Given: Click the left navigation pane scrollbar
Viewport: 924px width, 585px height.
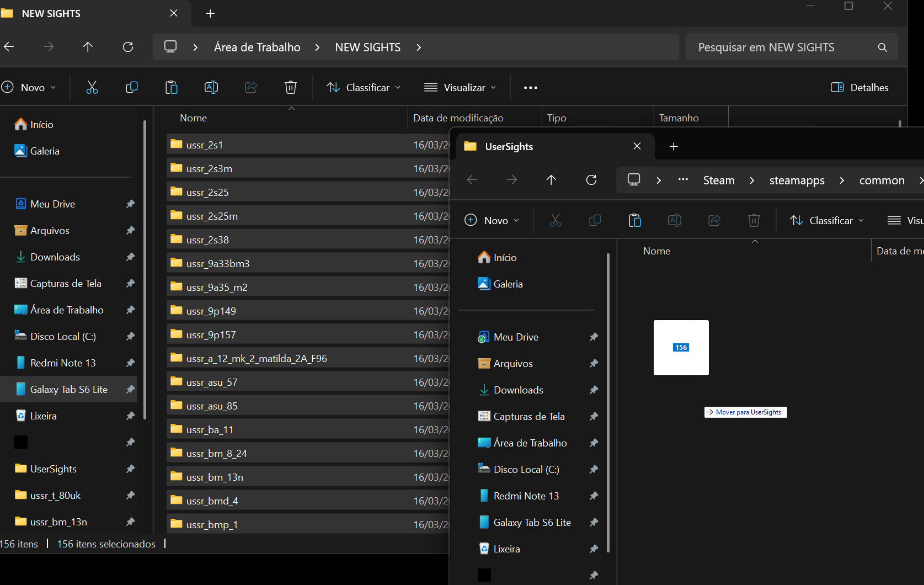Looking at the screenshot, I should (145, 270).
